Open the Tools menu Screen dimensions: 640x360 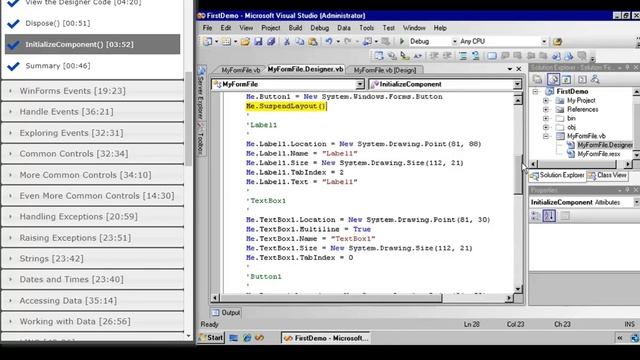(367, 28)
